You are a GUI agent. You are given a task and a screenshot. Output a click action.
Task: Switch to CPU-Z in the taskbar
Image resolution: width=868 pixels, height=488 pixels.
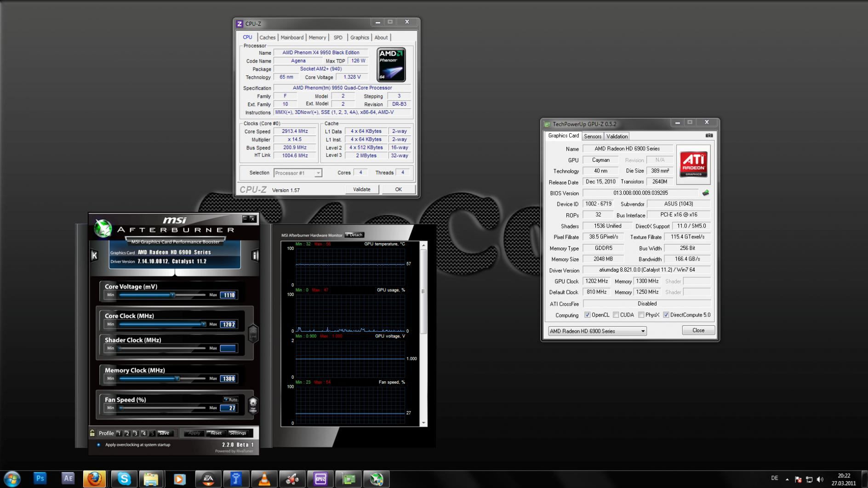click(320, 479)
